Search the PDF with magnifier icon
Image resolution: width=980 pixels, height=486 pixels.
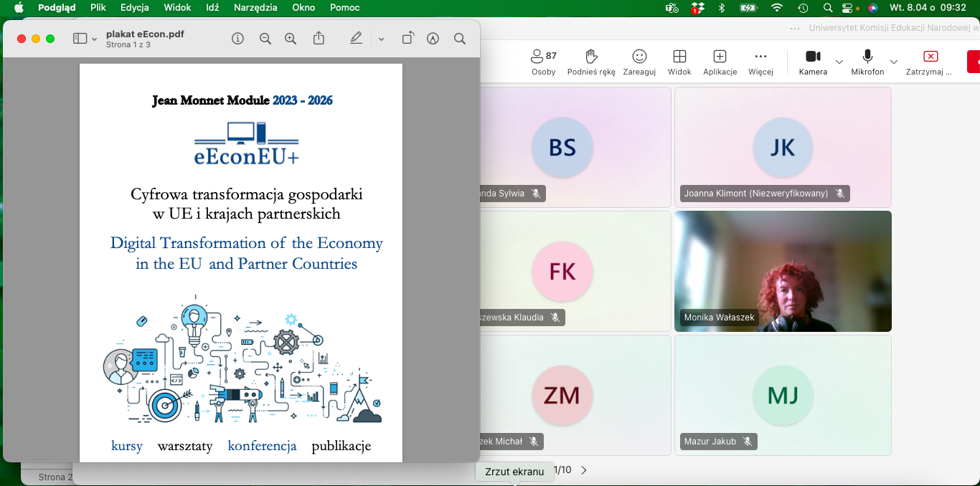tap(460, 39)
